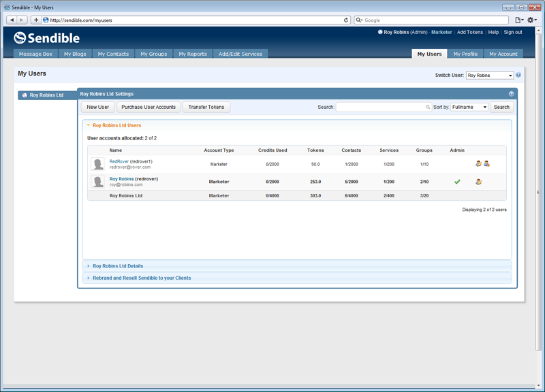The height and width of the screenshot is (392, 545).
Task: Click Credits Used column header
Action: [272, 150]
